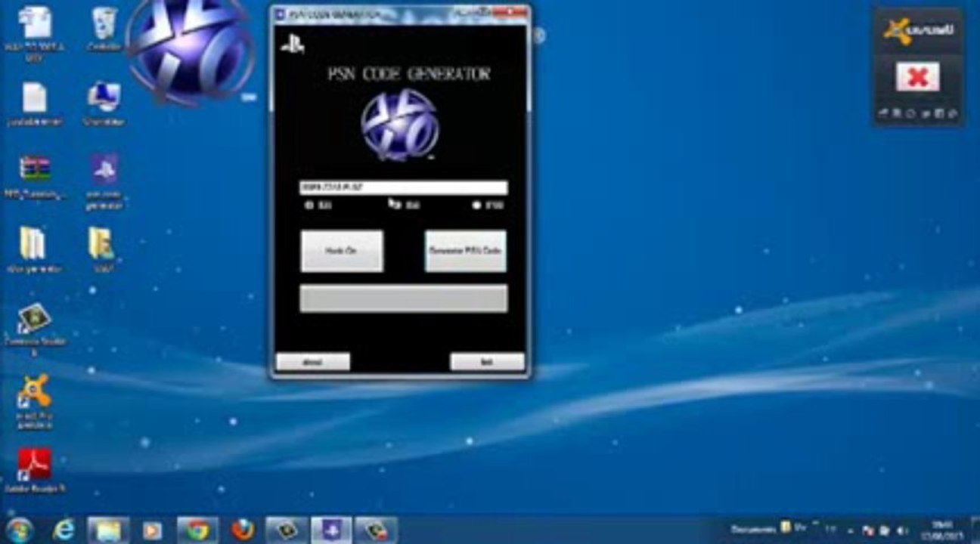980x544 pixels.
Task: Click the gray progress bar in the generator
Action: click(x=403, y=298)
